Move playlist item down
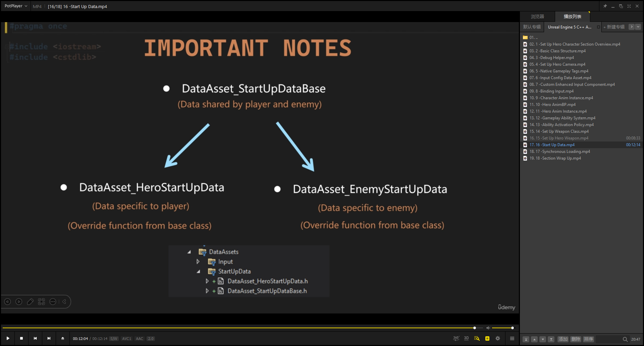Viewport: 644px width, 346px height. [x=543, y=339]
